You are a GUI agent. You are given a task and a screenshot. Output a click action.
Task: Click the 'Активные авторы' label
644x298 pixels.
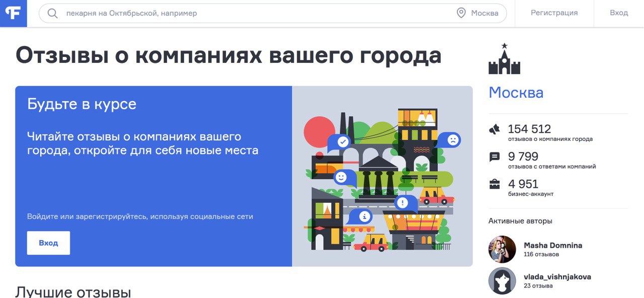tap(520, 221)
